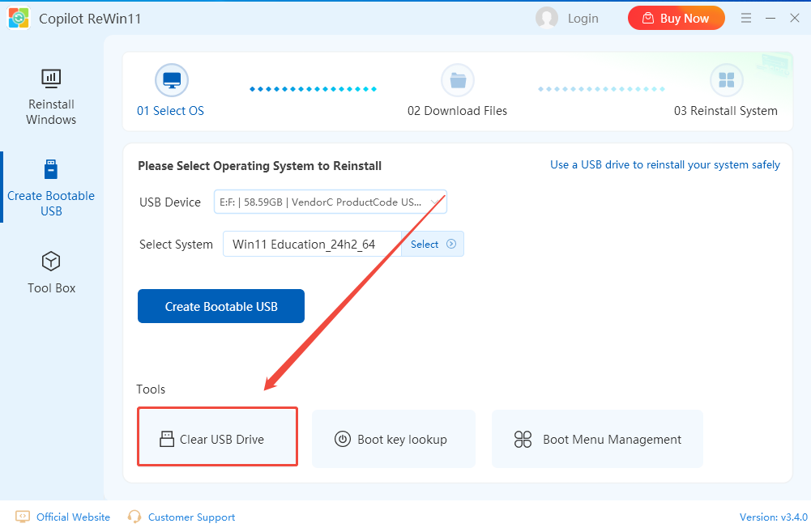Click the Select System input field
The image size is (811, 532).
click(312, 244)
